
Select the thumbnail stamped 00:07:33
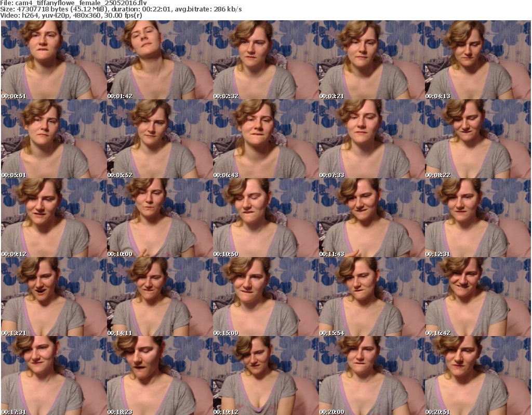pos(371,139)
